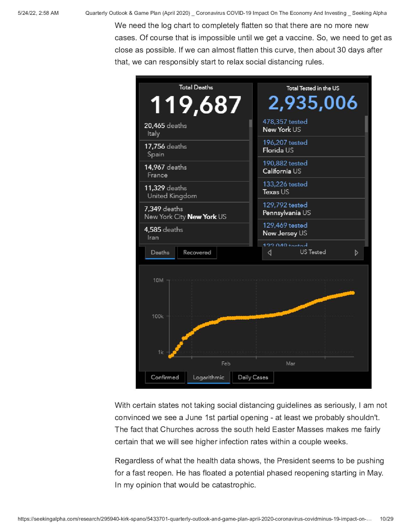Click the total deaths figure 119,687
Screen dimensions: 411x532
coord(196,105)
